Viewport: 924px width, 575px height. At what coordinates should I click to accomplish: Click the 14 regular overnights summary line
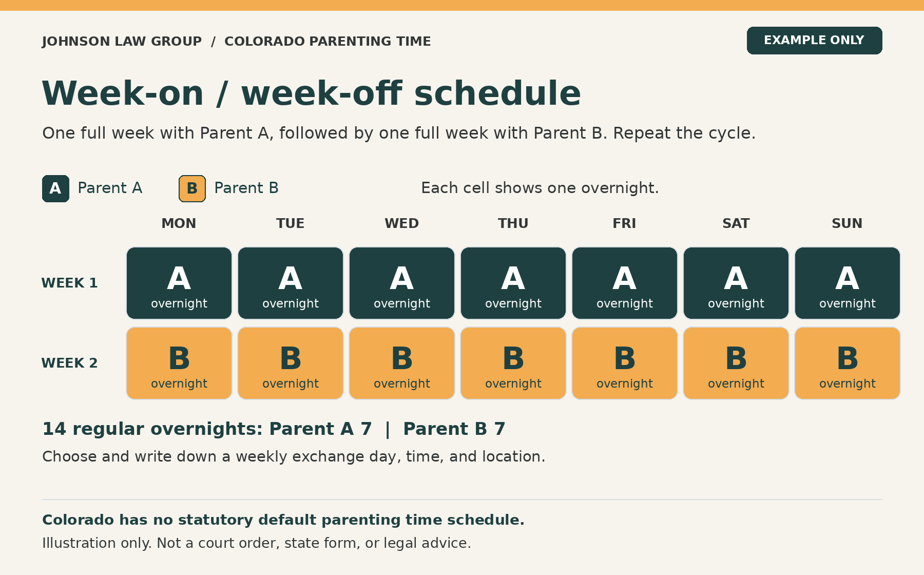[x=274, y=429]
